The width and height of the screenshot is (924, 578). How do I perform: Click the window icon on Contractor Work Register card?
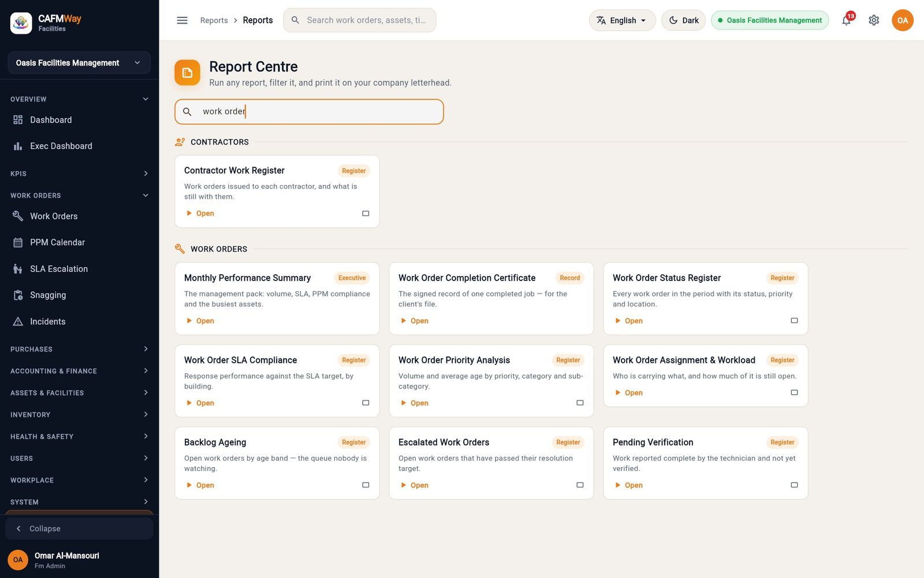click(366, 213)
